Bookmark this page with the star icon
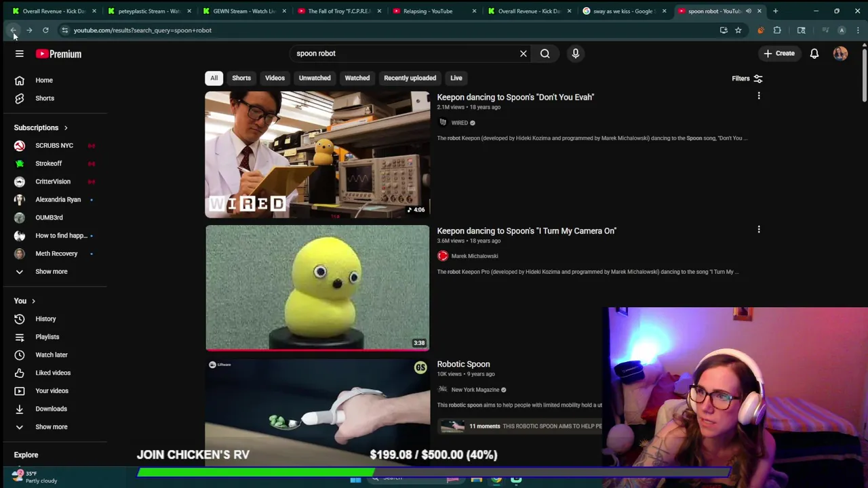This screenshot has width=868, height=488. click(x=738, y=30)
